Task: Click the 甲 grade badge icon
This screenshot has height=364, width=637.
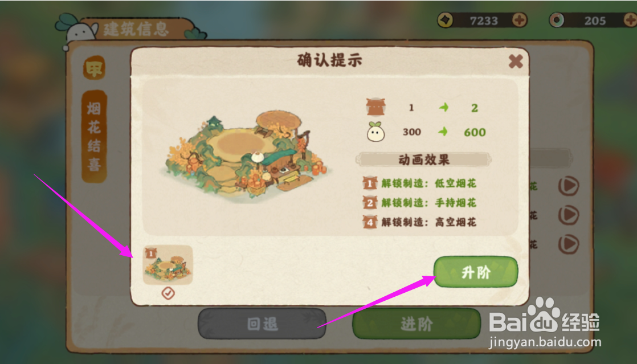Action: pos(94,68)
